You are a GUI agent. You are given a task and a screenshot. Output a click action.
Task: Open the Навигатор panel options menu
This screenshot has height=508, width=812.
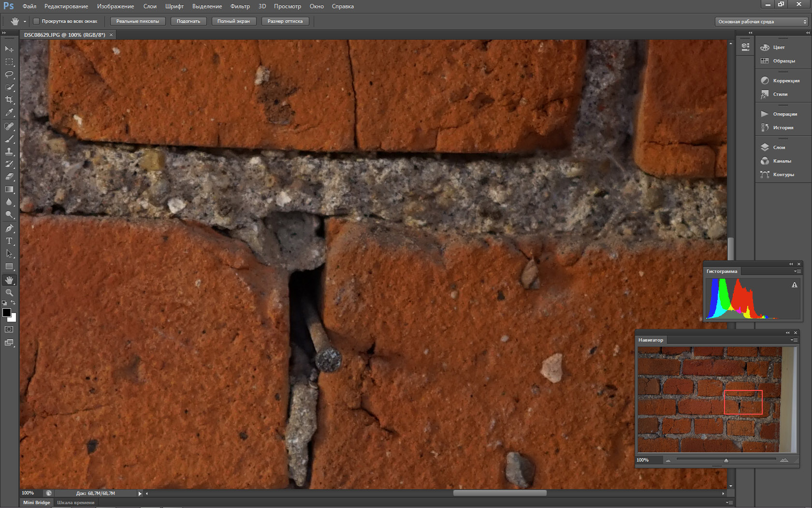click(794, 340)
